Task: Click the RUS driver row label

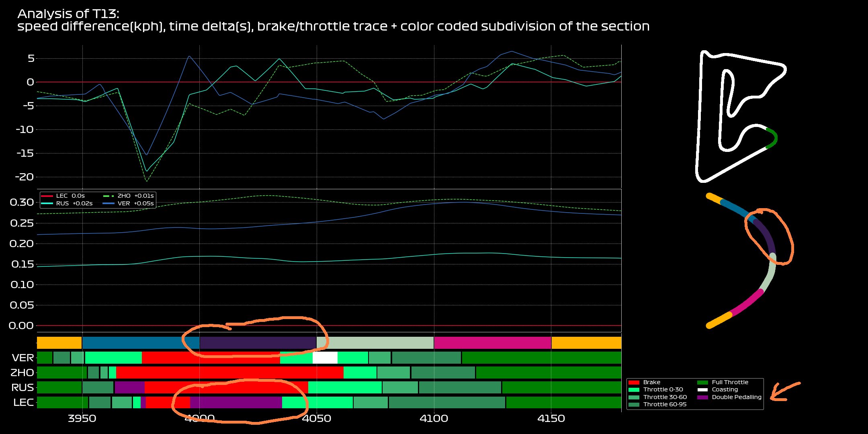Action: [23, 388]
